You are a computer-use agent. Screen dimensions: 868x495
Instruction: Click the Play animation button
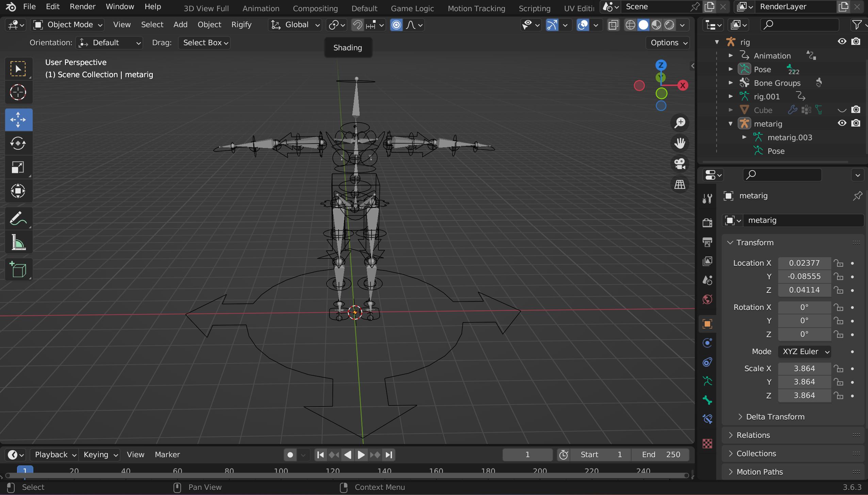pyautogui.click(x=361, y=455)
